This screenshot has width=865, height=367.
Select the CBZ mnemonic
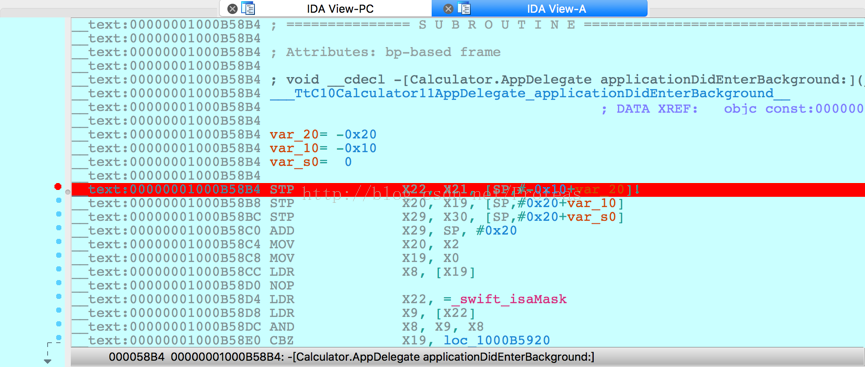coord(282,340)
